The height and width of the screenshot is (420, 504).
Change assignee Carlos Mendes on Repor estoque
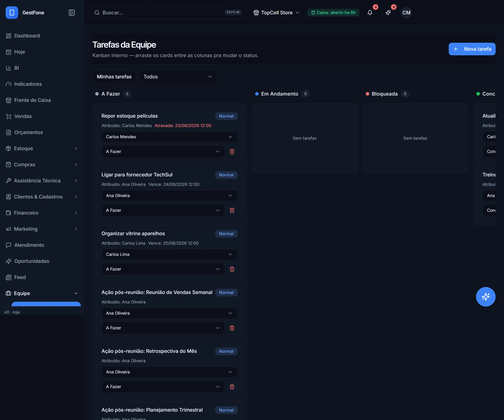(169, 137)
